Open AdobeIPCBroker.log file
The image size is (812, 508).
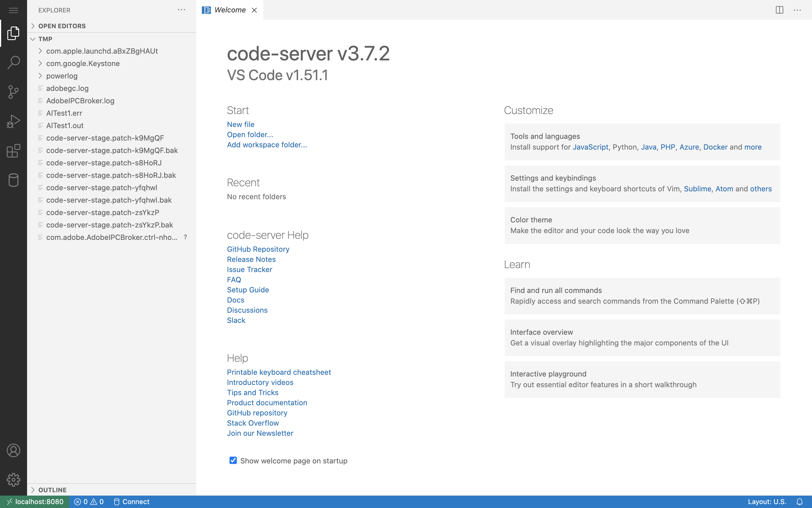click(112, 101)
